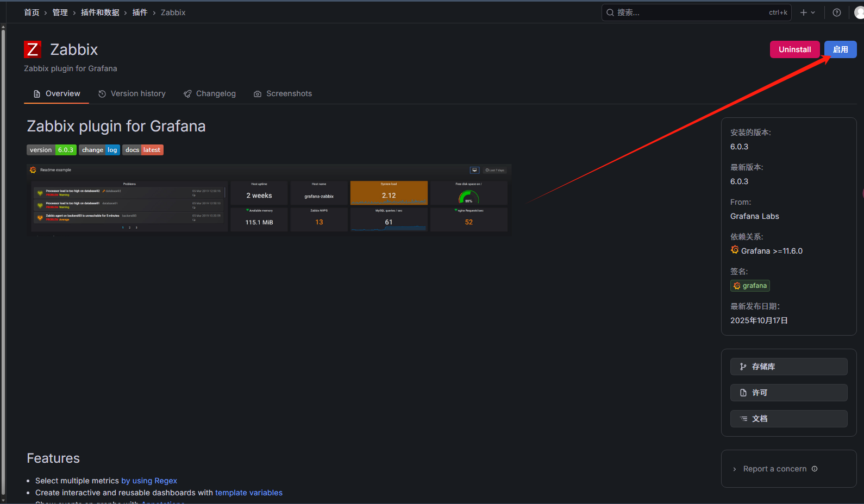Image resolution: width=864 pixels, height=504 pixels.
Task: Click the docs latest badge
Action: coord(143,150)
